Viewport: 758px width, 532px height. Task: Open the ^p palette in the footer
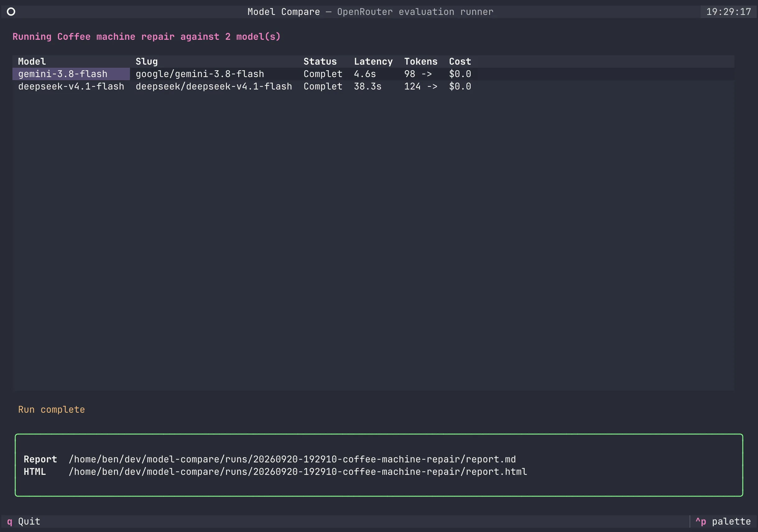pos(723,521)
